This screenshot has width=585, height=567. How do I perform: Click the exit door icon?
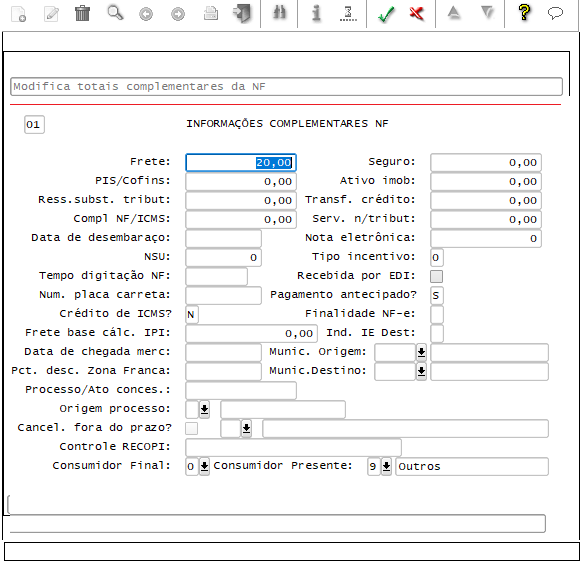coord(242,13)
